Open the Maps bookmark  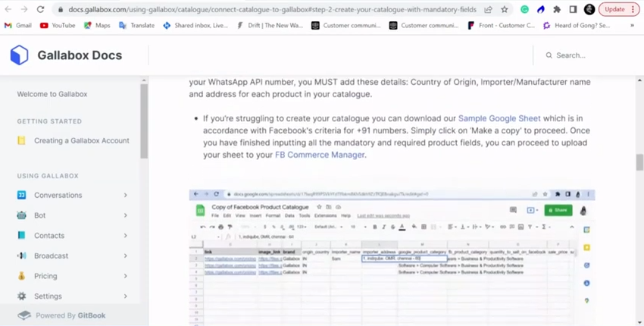point(97,25)
